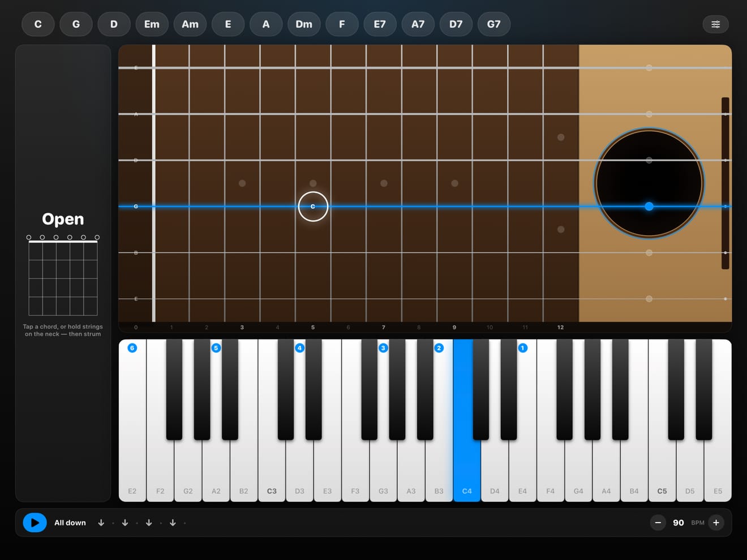Select the Am chord
This screenshot has height=560, width=747.
pos(190,24)
